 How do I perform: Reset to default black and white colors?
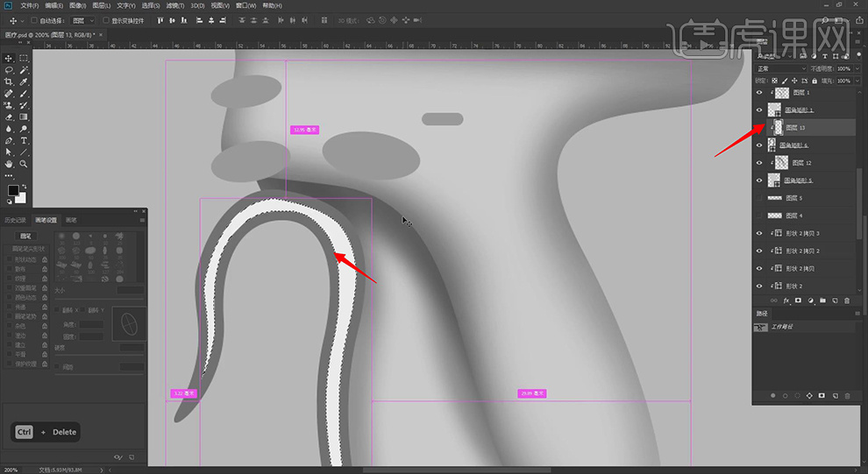[10, 202]
